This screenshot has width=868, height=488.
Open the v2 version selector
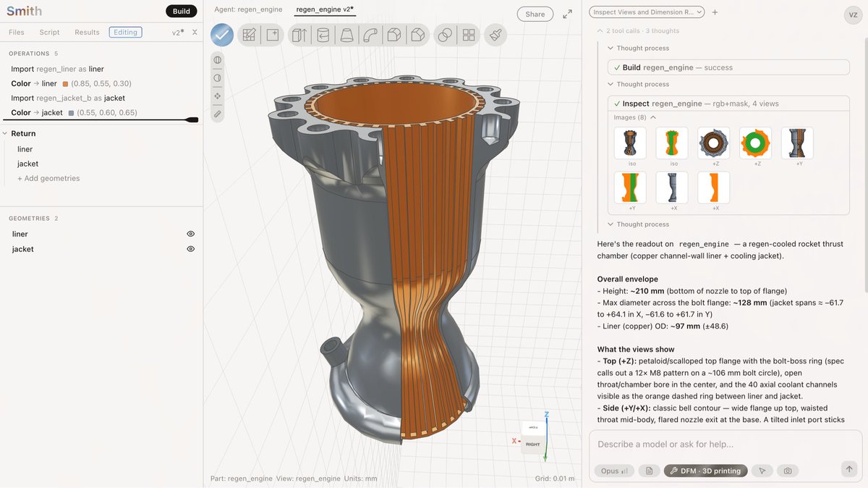177,33
